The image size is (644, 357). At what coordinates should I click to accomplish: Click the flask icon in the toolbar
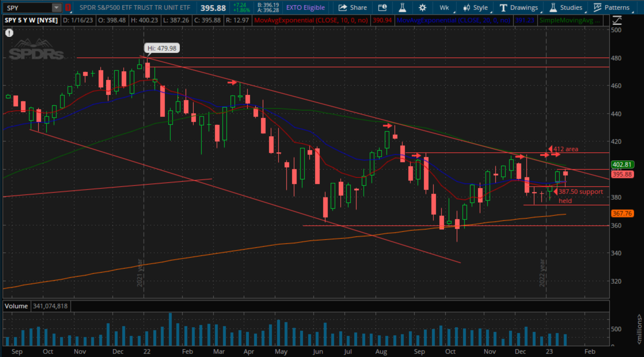point(402,8)
